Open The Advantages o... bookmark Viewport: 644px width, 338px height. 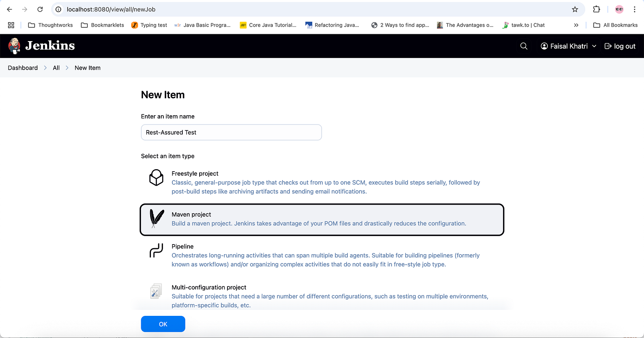(465, 25)
